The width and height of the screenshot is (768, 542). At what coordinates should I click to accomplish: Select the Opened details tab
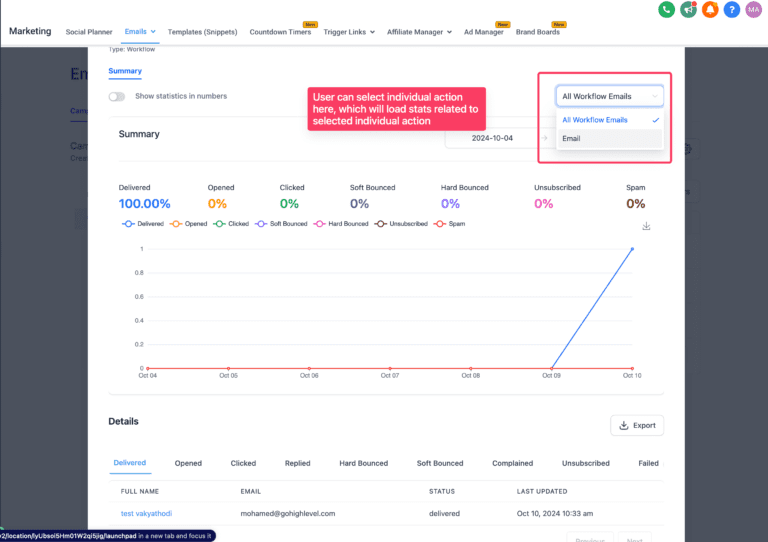(x=188, y=463)
